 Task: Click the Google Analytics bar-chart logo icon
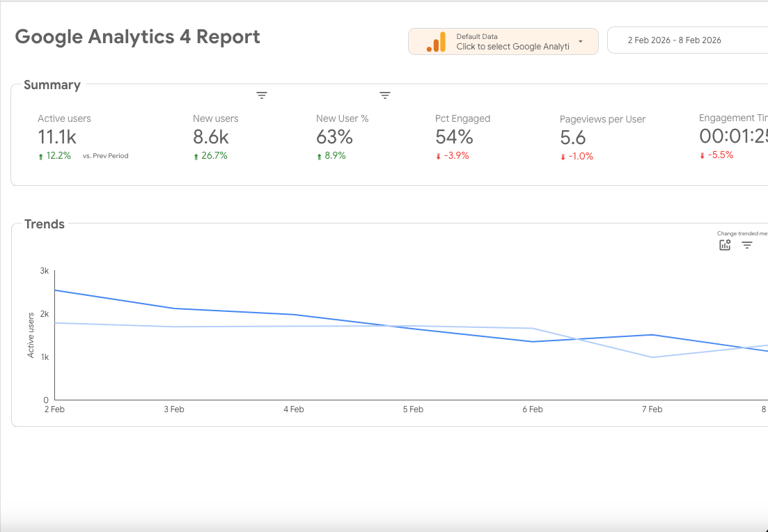click(435, 41)
